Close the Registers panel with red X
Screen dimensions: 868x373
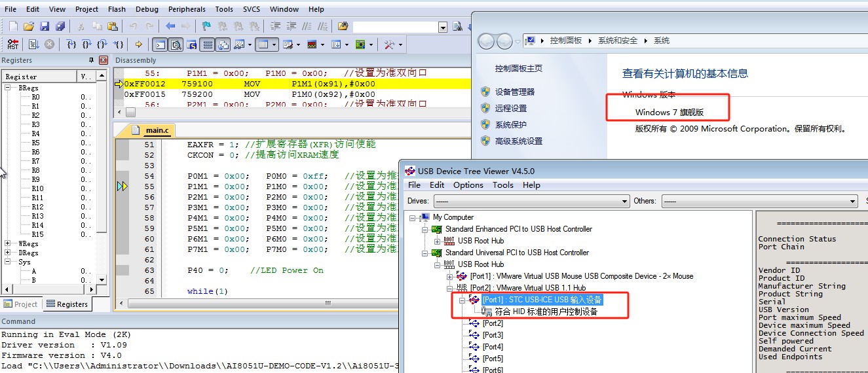103,60
